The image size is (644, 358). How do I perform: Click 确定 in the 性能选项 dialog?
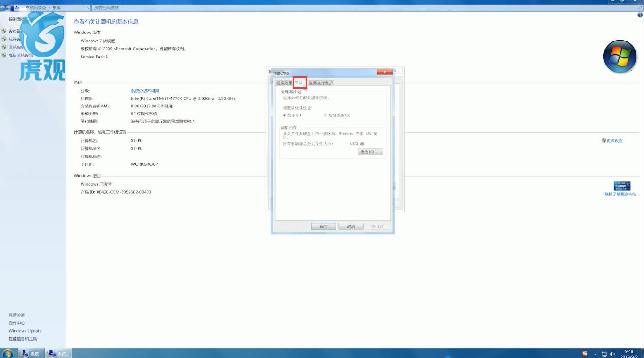[x=324, y=227]
